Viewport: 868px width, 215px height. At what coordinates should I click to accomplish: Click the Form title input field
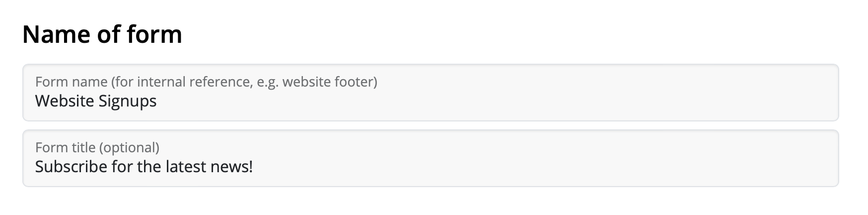(x=431, y=158)
